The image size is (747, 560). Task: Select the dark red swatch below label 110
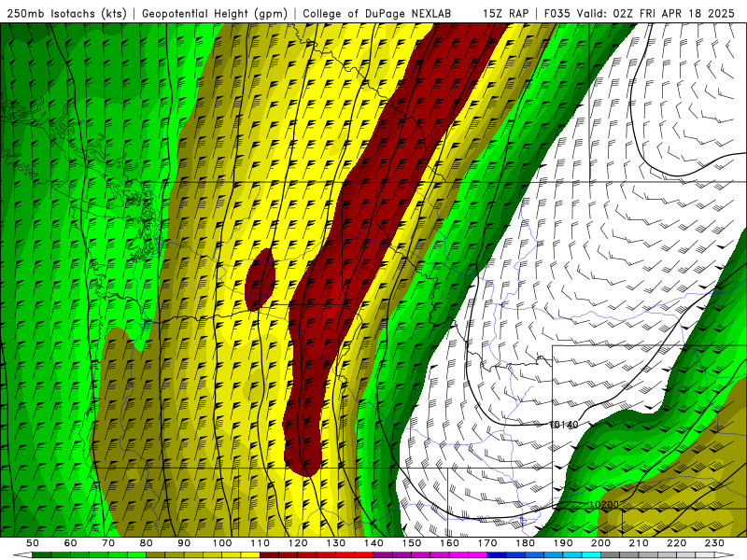pos(269,555)
